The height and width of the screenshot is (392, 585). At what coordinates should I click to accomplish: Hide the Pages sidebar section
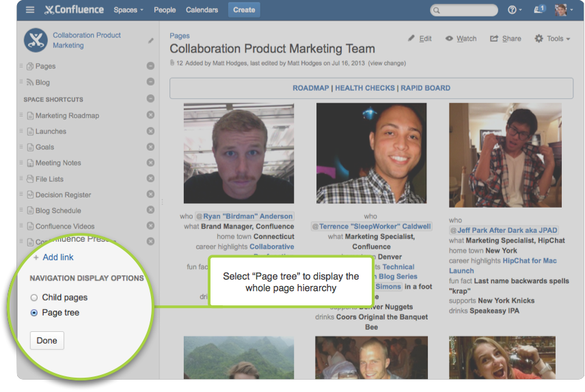point(150,66)
